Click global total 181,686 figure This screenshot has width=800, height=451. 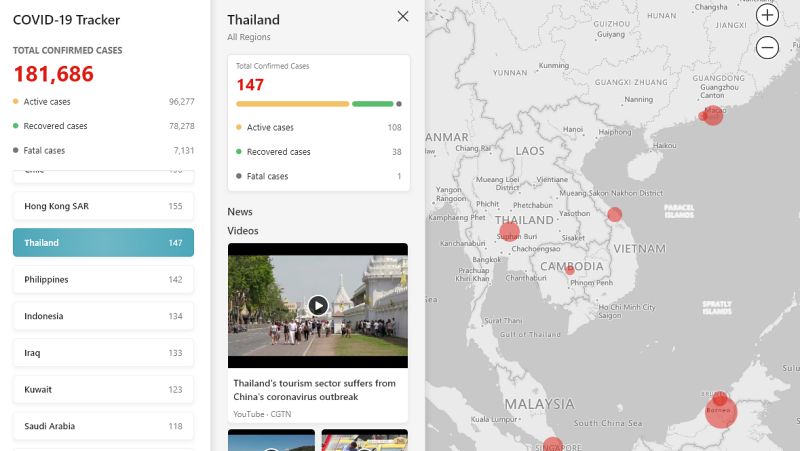coord(54,74)
